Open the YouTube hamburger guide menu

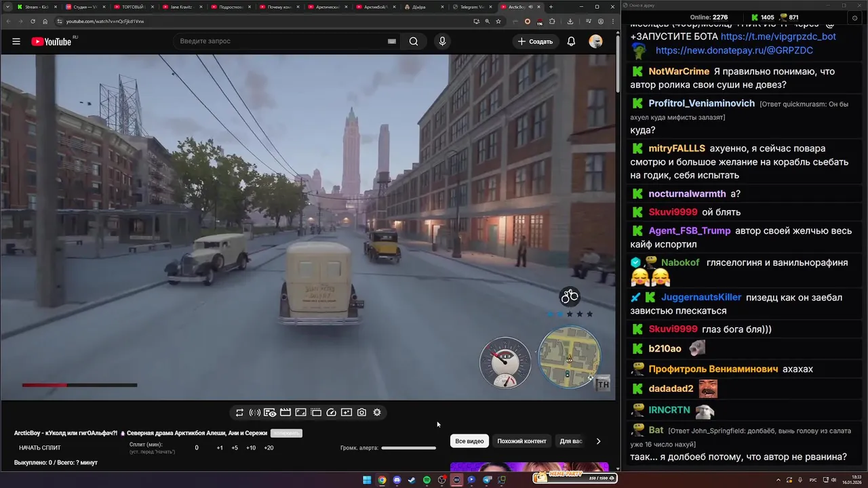16,41
